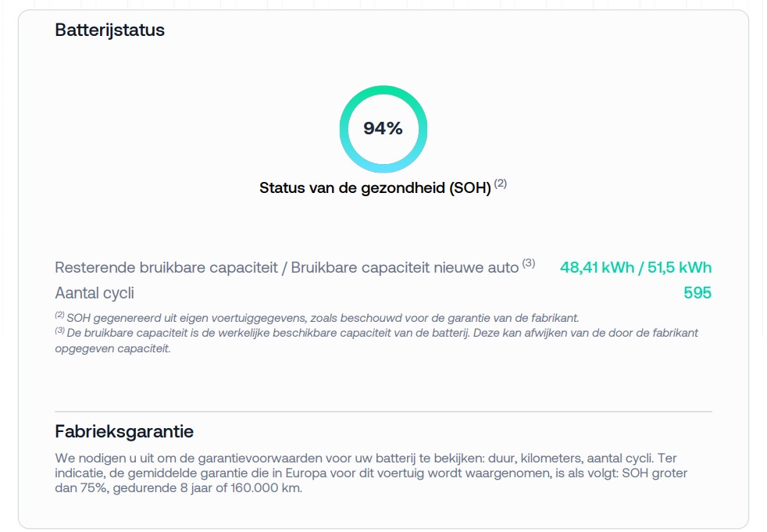Click the 'Resterende bruikbare capaciteit' label
Viewport: 767px width, 532px height.
[166, 268]
